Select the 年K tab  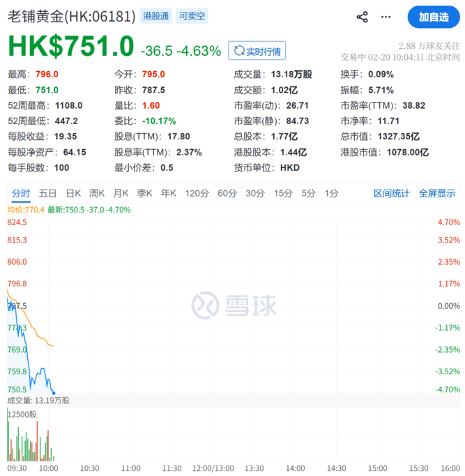coord(169,193)
